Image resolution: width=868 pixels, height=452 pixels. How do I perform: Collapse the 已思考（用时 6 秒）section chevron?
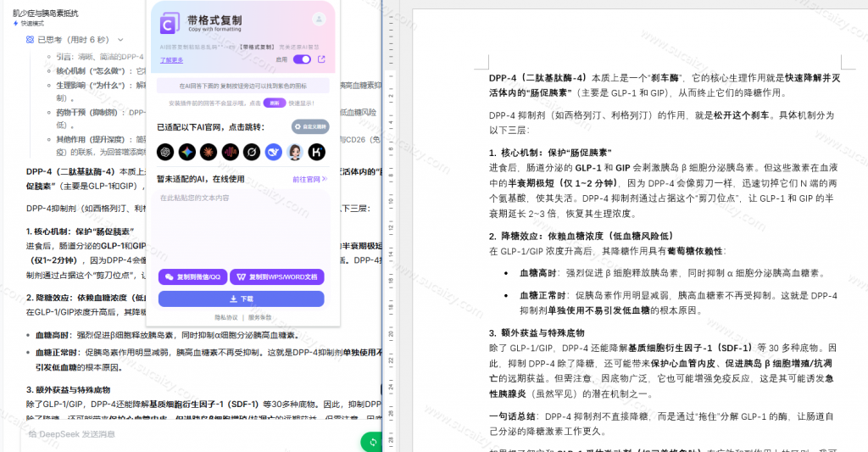pos(120,40)
